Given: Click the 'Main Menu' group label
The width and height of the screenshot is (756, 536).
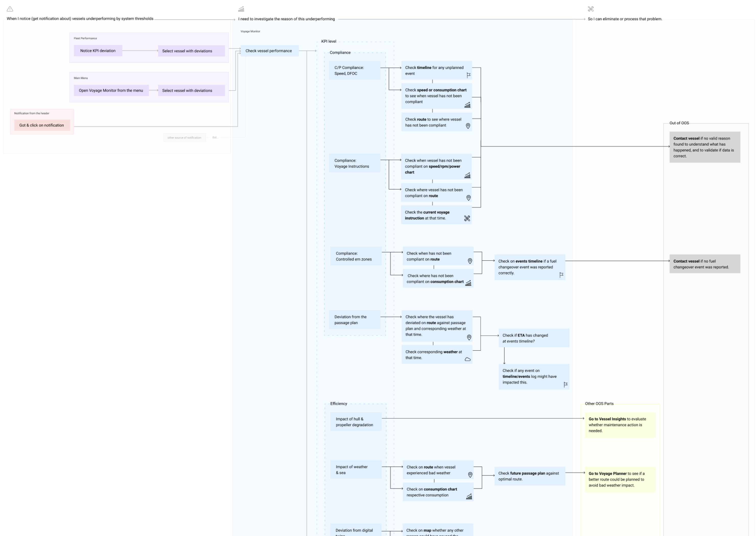Looking at the screenshot, I should (x=81, y=78).
